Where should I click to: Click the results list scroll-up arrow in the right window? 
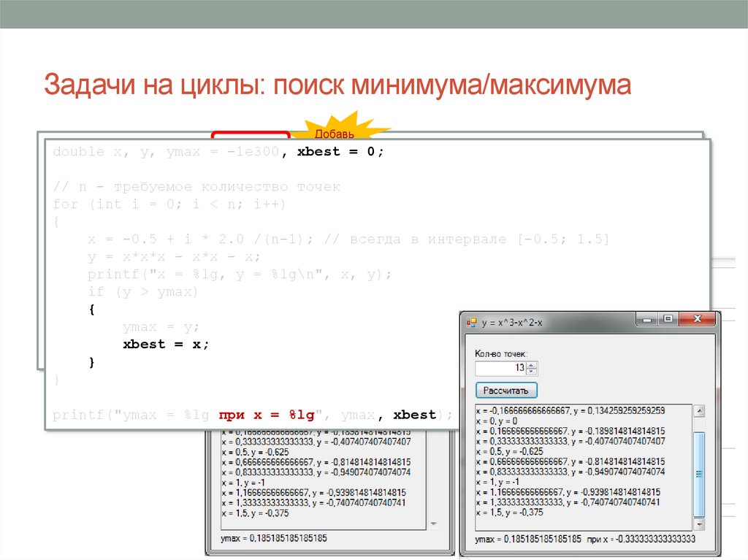[699, 412]
